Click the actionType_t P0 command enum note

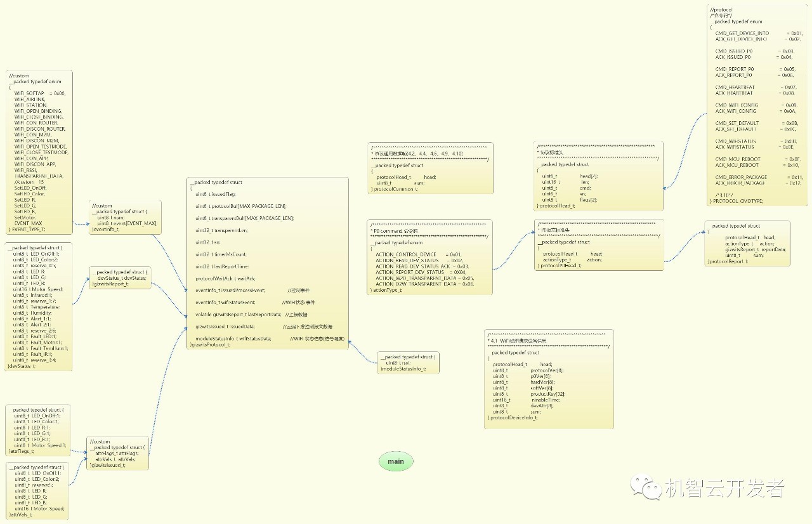429,257
